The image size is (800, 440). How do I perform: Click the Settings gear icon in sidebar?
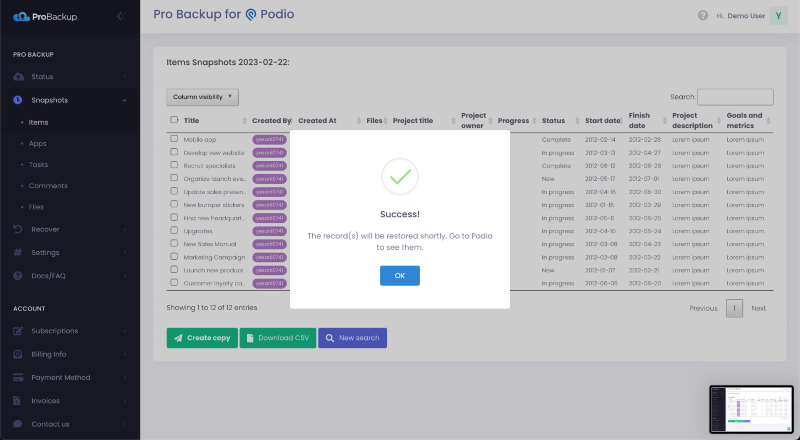coord(18,252)
